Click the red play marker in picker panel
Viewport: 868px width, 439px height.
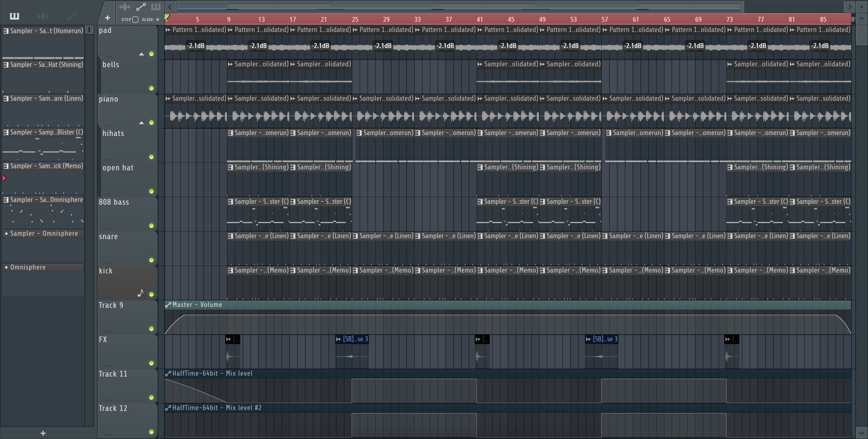[x=4, y=178]
